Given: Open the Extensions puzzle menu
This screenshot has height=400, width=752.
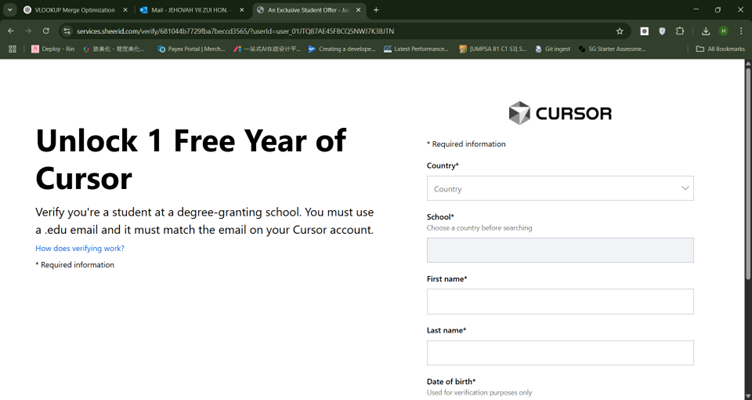Looking at the screenshot, I should (680, 31).
